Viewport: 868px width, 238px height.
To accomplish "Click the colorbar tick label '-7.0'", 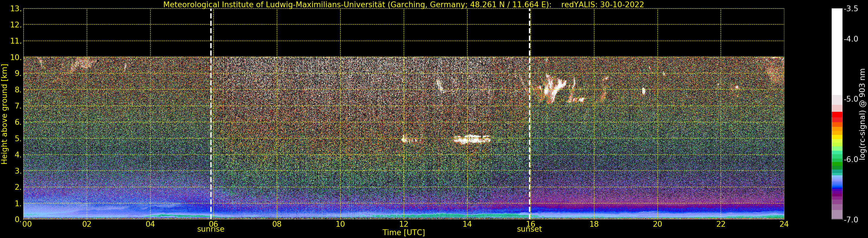I will (x=851, y=220).
